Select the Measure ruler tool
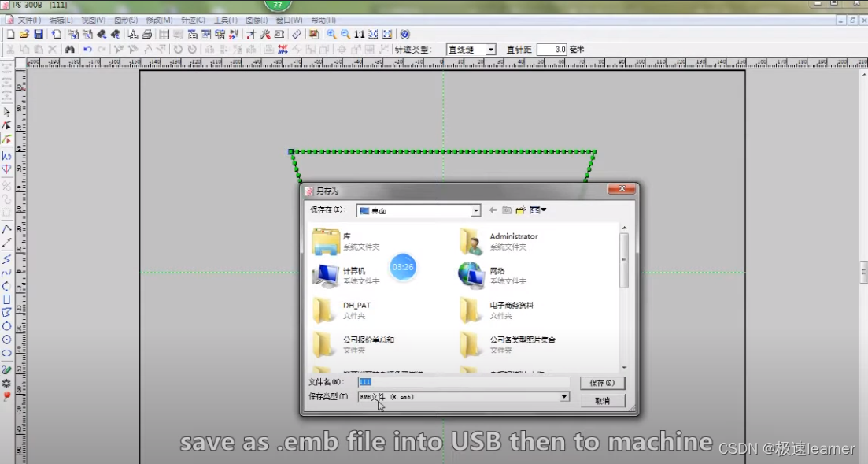Image resolution: width=868 pixels, height=464 pixels. pyautogui.click(x=297, y=35)
